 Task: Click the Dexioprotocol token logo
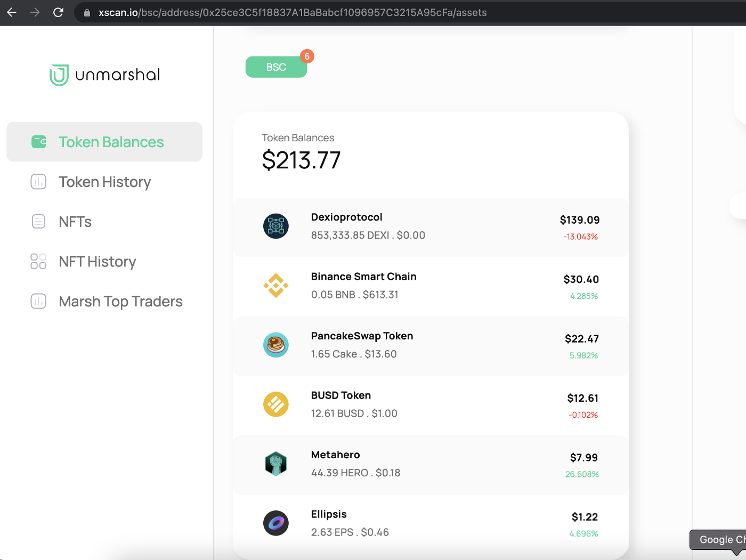click(x=275, y=226)
